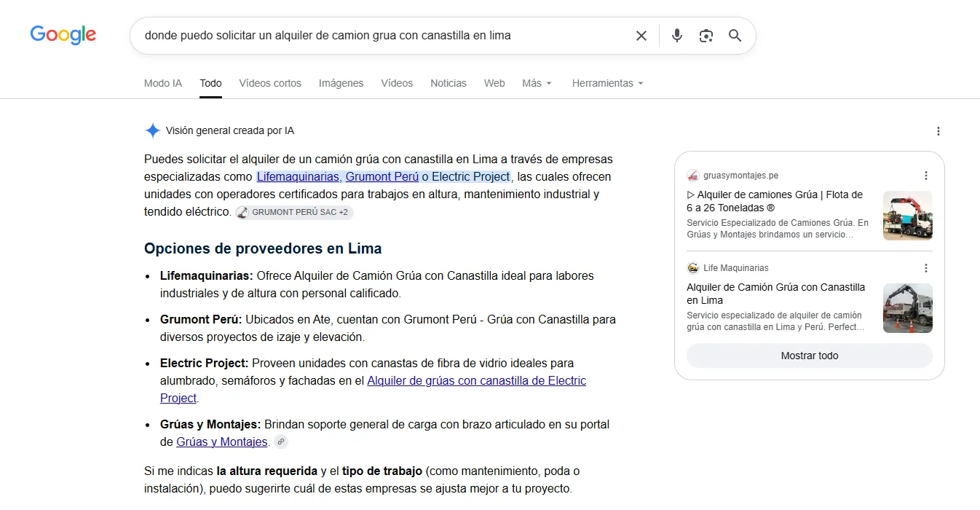The image size is (980, 510).
Task: Click the gruasymontajes.pe favicon
Action: pos(692,176)
